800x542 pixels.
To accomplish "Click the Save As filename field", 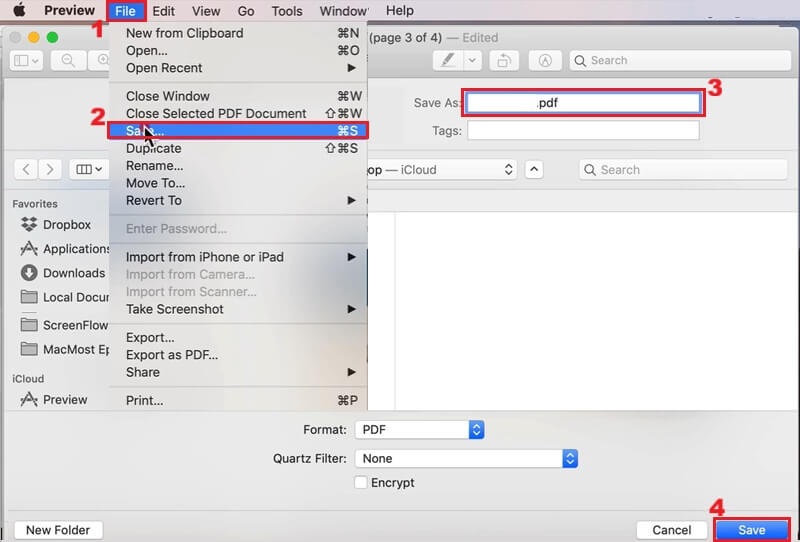I will pyautogui.click(x=583, y=103).
